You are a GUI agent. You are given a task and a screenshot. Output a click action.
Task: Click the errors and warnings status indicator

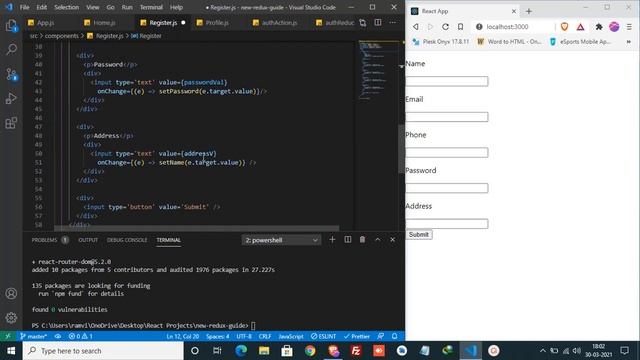pos(80,336)
